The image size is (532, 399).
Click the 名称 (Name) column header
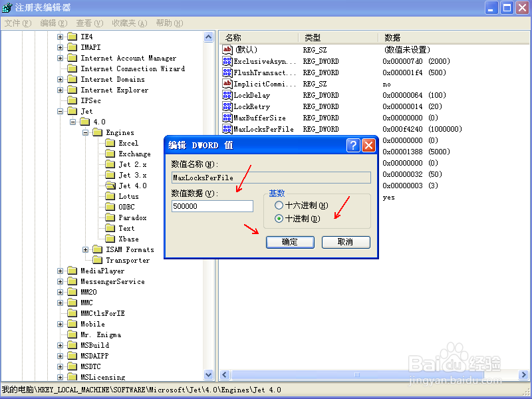click(259, 37)
